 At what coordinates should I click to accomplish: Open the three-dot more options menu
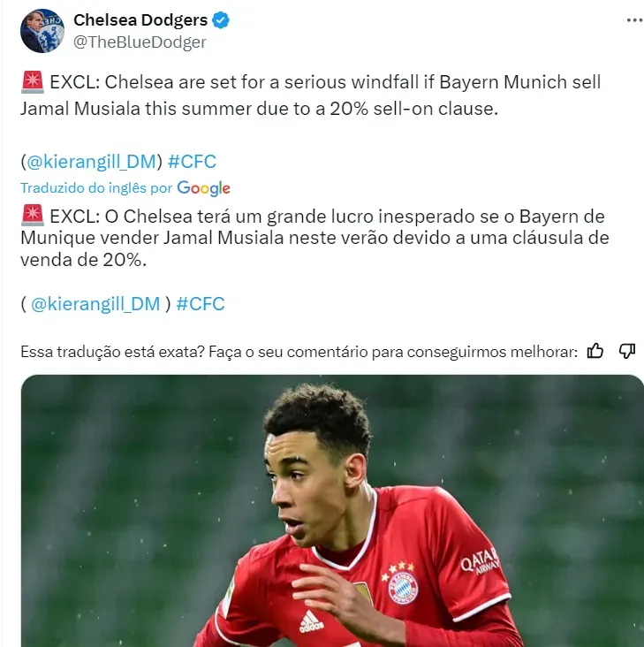pos(634,20)
